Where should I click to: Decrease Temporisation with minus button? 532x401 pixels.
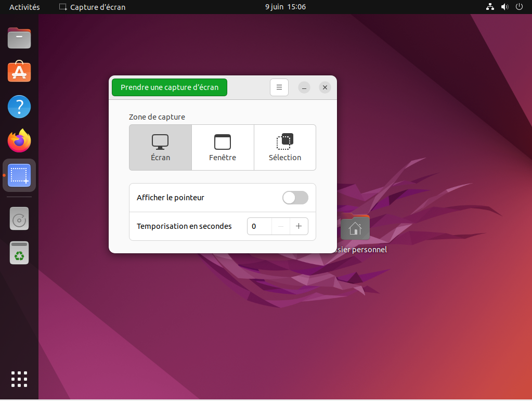(281, 226)
